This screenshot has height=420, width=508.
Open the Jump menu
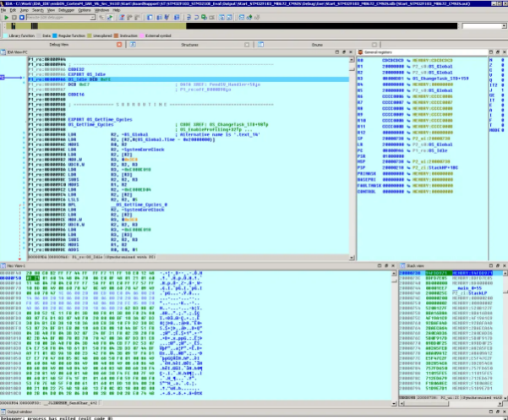coord(25,10)
